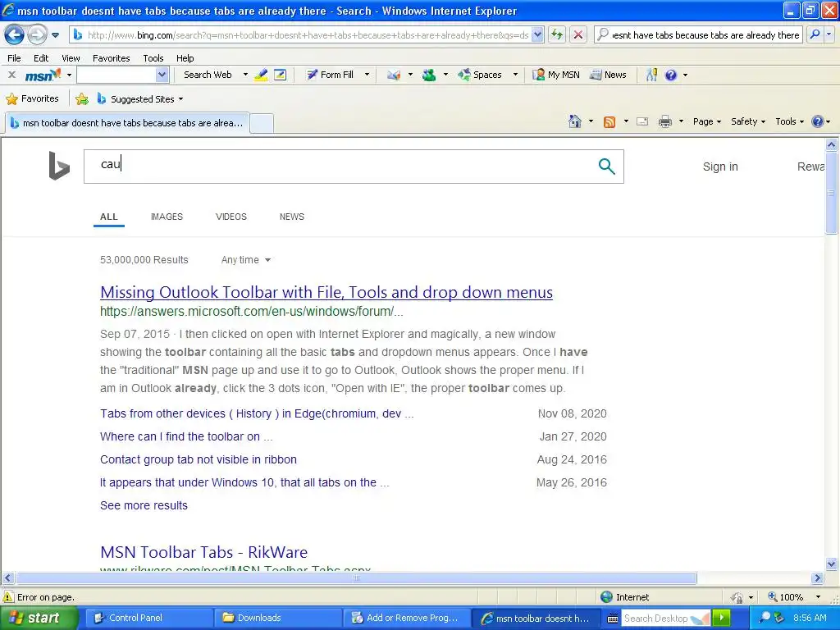This screenshot has width=840, height=630.
Task: Click the Windows start button
Action: click(x=39, y=619)
